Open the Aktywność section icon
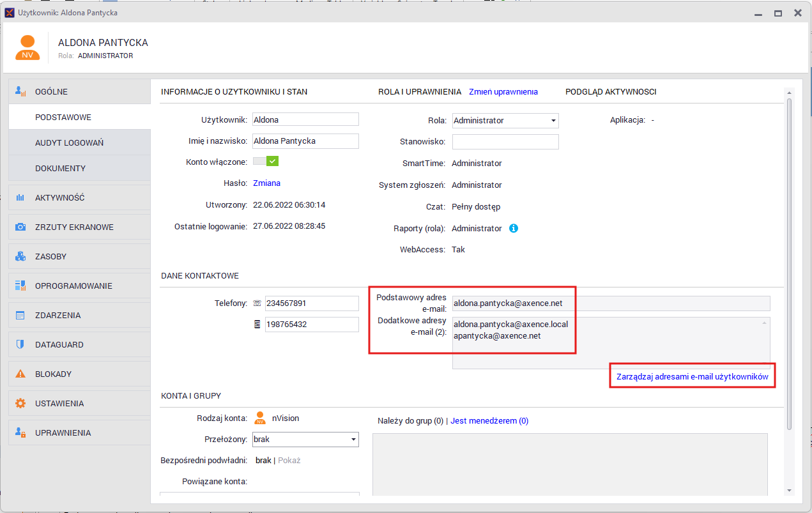Screen dimensions: 812x513 tap(20, 198)
